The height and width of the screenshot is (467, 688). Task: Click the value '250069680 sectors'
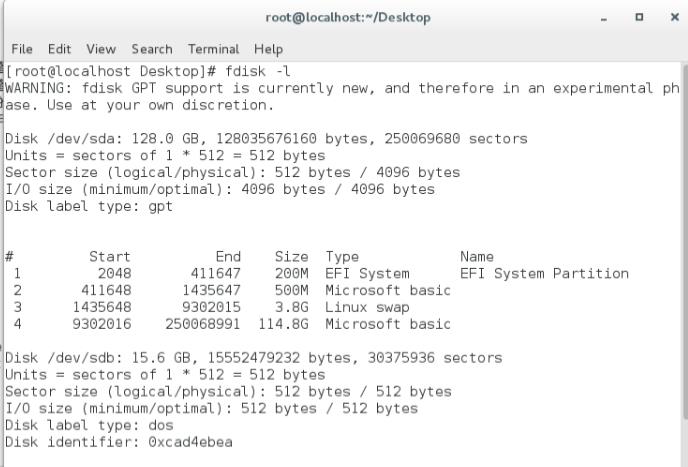coord(456,139)
